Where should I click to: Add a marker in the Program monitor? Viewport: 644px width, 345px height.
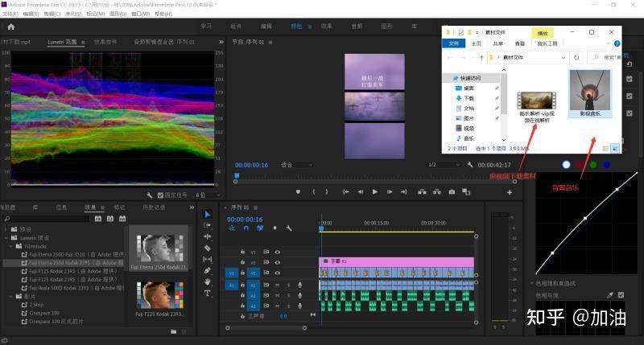coord(298,191)
